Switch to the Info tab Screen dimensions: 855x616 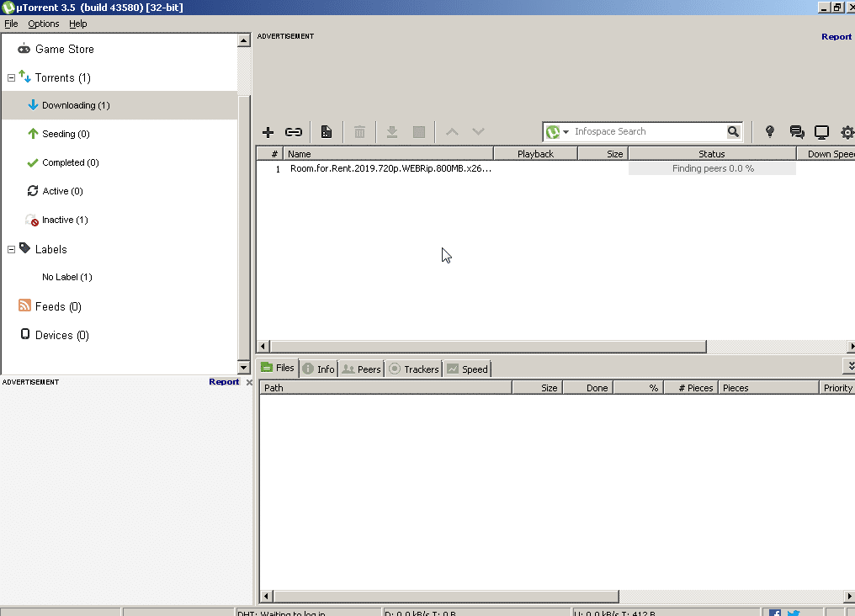318,369
